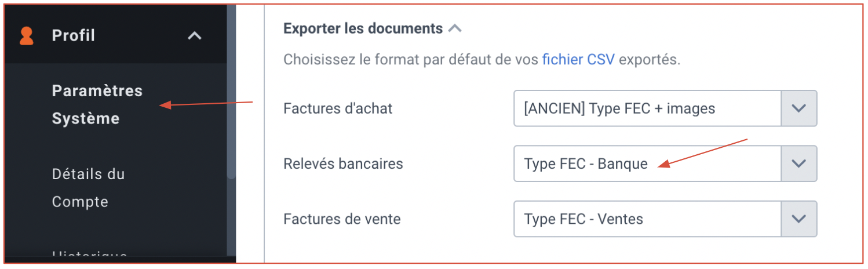
Task: Follow the fichier CSV link
Action: pos(578,59)
